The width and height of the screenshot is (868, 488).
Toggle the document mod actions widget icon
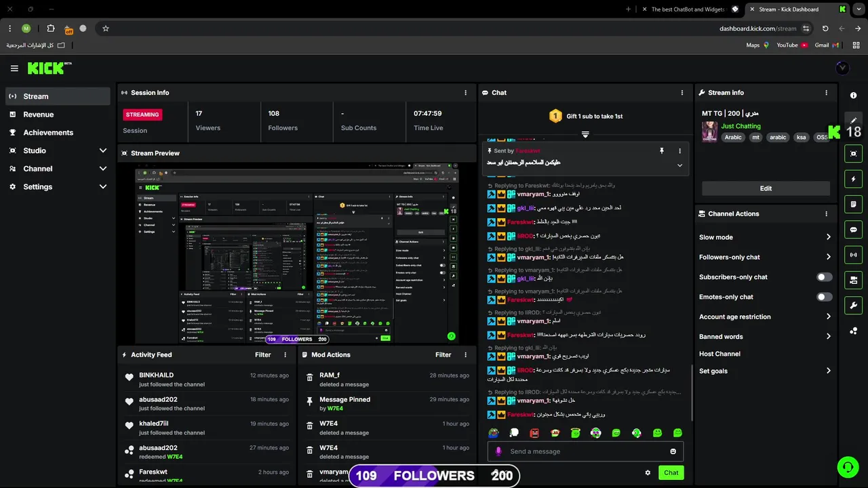point(854,204)
